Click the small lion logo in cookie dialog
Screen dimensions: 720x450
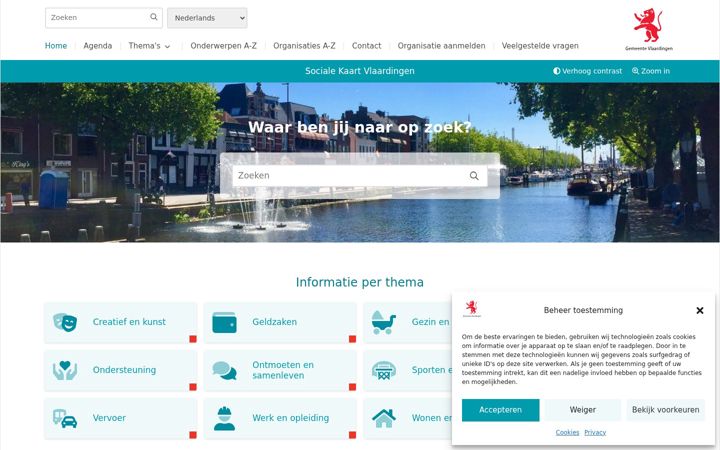(x=472, y=309)
